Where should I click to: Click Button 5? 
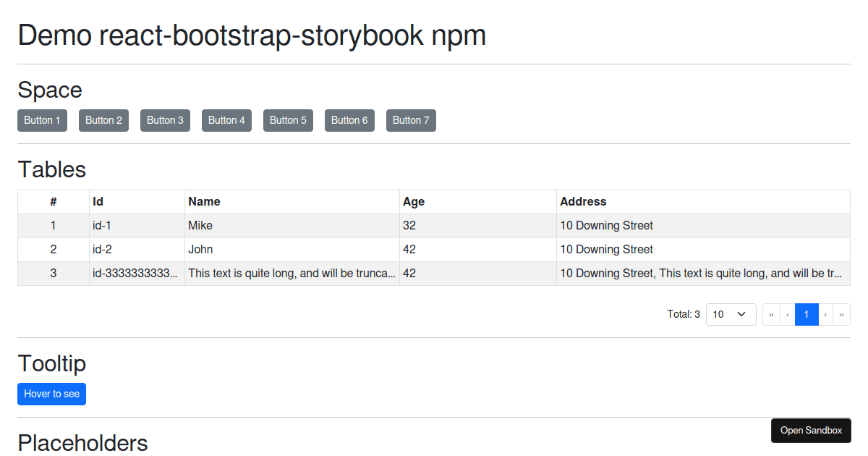288,120
